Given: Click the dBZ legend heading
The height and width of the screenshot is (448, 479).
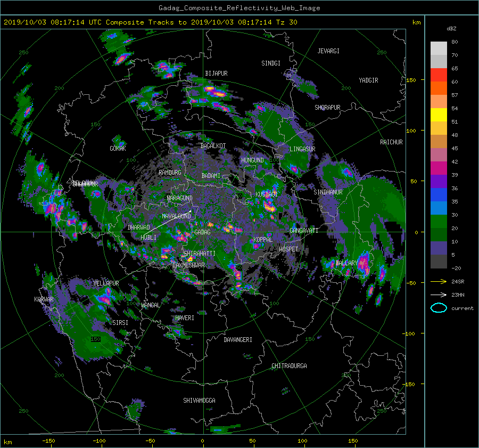Looking at the screenshot, I should point(451,28).
